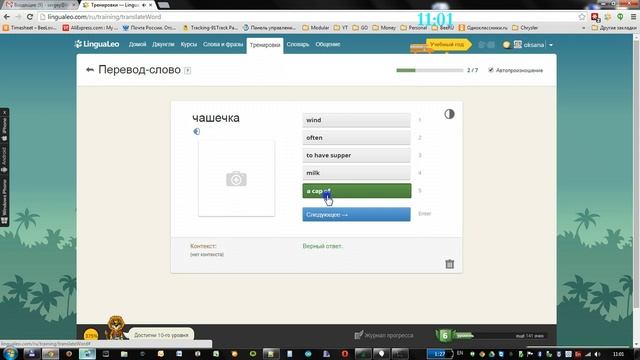
Task: Click the LinguaLeo logo
Action: (x=97, y=44)
